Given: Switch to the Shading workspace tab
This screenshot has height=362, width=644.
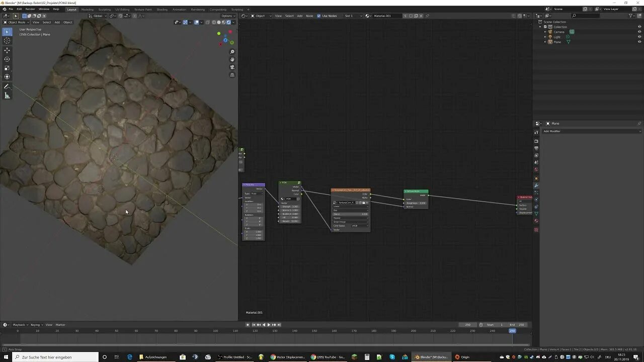Looking at the screenshot, I should [x=162, y=9].
